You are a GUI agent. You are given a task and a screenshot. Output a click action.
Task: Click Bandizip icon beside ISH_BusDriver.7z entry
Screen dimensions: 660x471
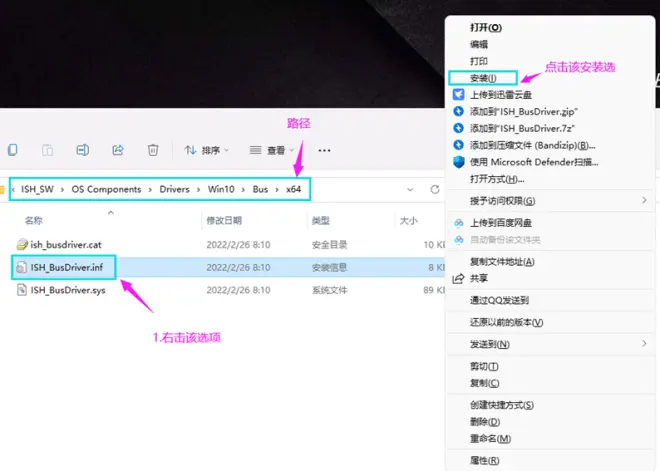coord(458,128)
